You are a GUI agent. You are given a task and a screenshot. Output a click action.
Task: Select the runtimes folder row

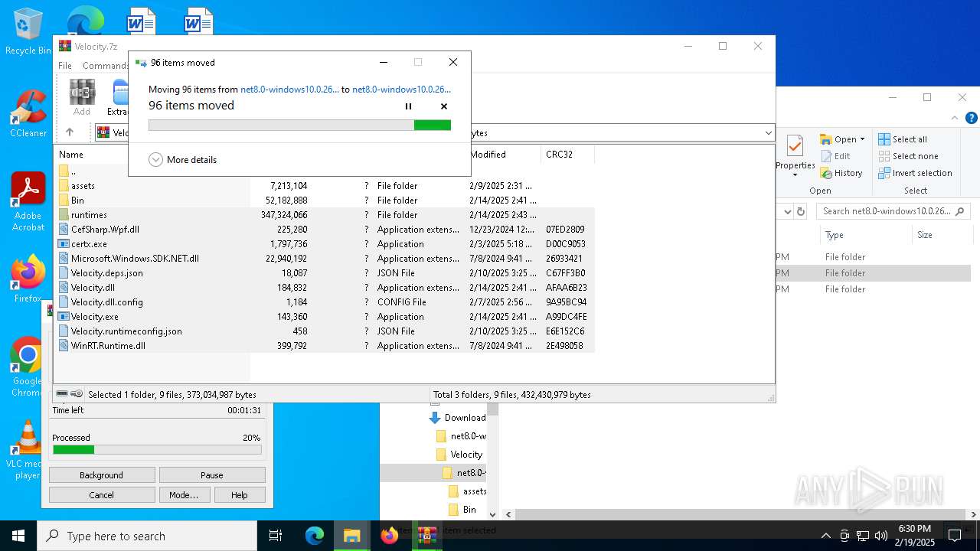pyautogui.click(x=325, y=215)
